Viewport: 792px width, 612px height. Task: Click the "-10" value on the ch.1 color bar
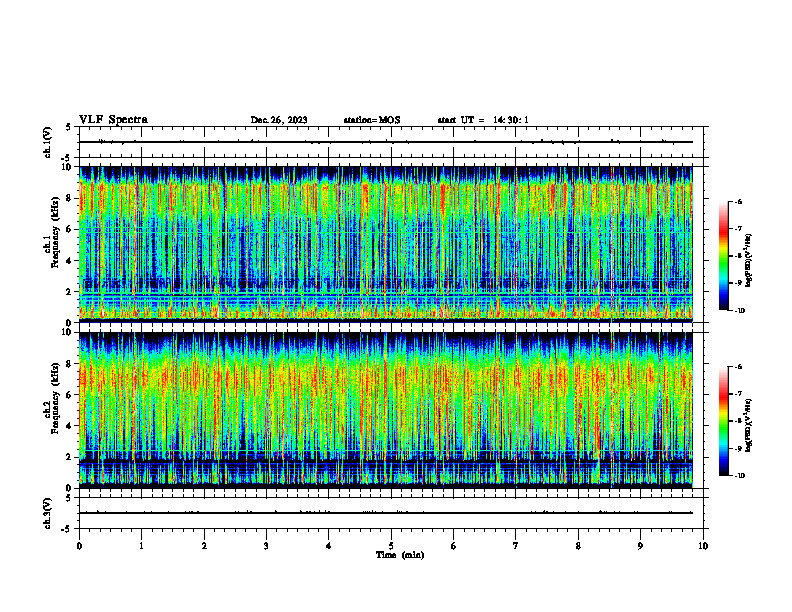(739, 311)
